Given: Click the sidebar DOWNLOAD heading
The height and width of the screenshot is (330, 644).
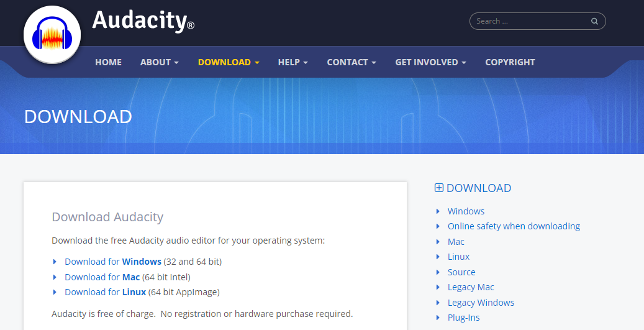Looking at the screenshot, I should (478, 188).
